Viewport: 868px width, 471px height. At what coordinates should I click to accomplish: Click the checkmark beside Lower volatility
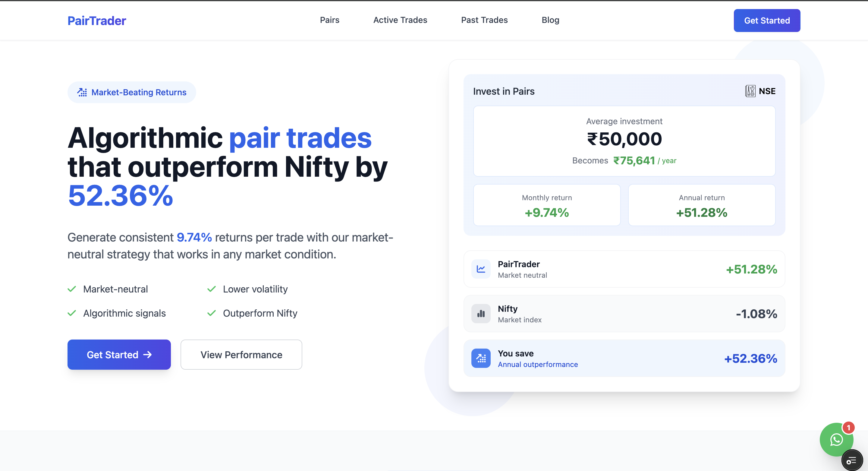pos(212,289)
